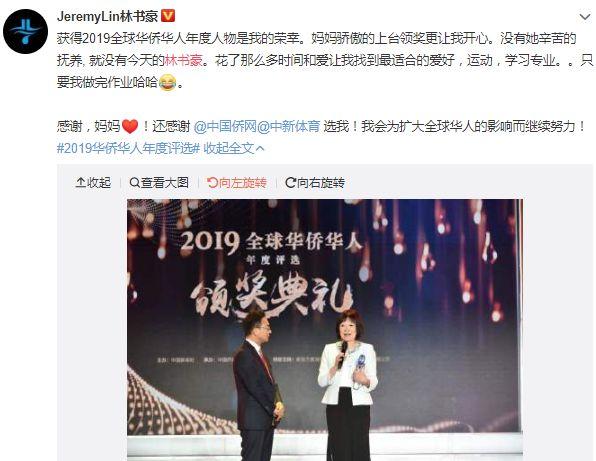Rotate image left with 向左旋转
This screenshot has width=596, height=461.
tap(237, 183)
